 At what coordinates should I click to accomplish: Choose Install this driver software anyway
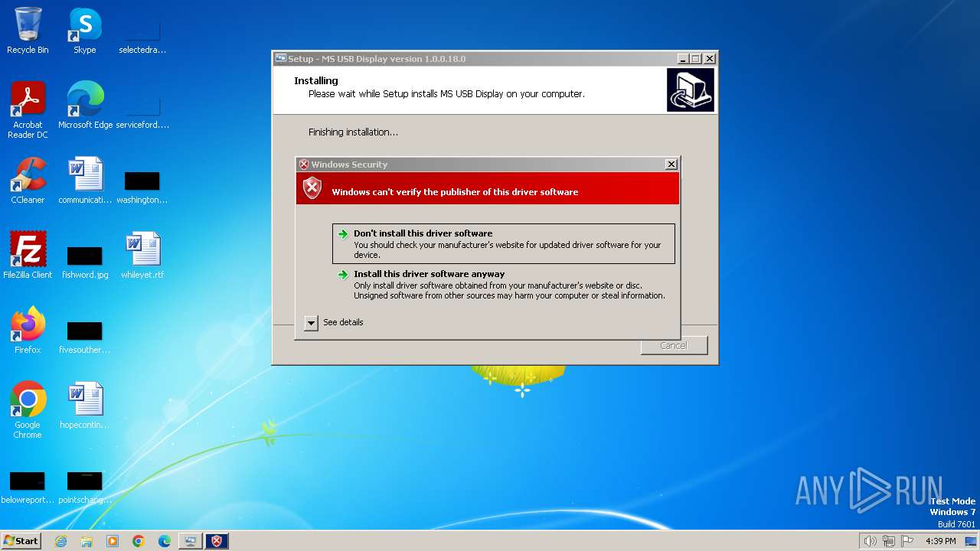click(504, 284)
